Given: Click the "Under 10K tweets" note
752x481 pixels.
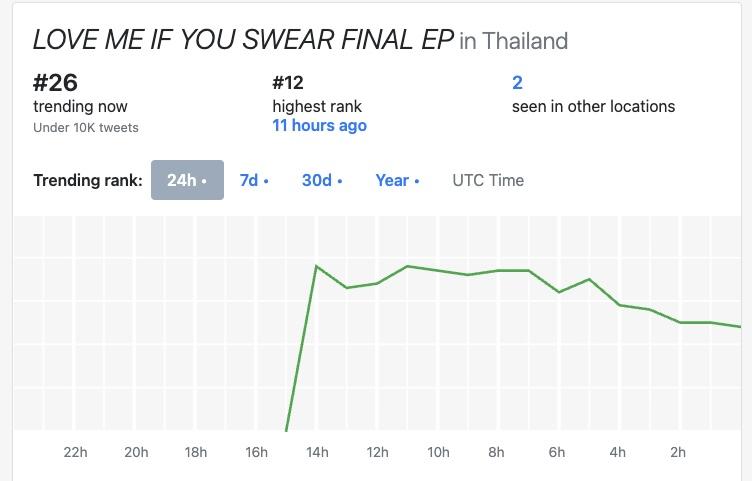Looking at the screenshot, I should (86, 127).
